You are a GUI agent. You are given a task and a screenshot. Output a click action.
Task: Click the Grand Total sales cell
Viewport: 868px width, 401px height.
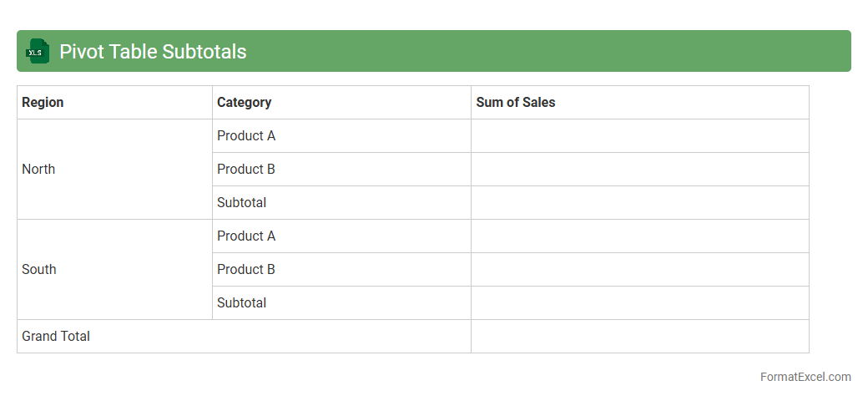pos(639,336)
